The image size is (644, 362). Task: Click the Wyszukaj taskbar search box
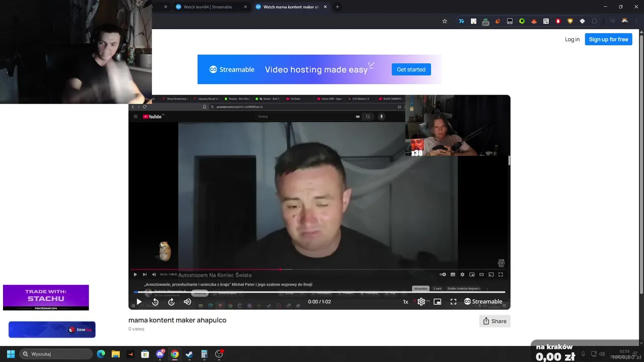pyautogui.click(x=56, y=354)
